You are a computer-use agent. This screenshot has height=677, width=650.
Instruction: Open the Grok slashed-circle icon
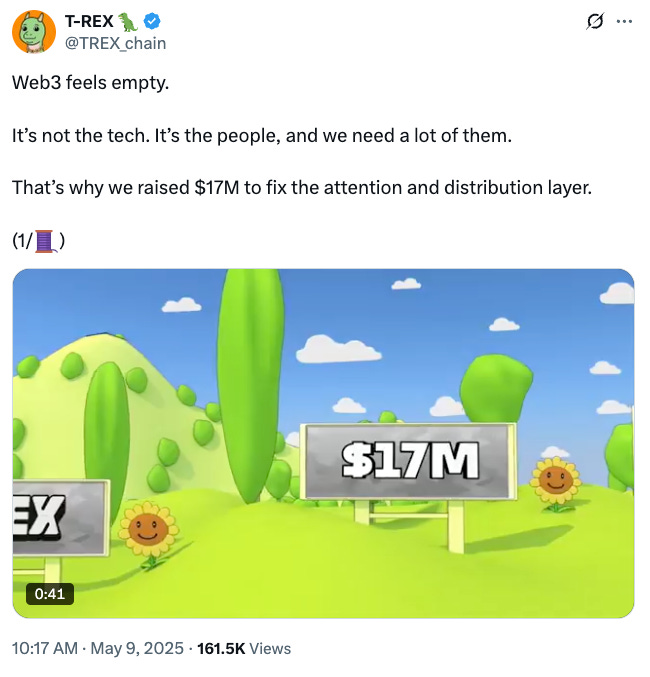point(595,21)
